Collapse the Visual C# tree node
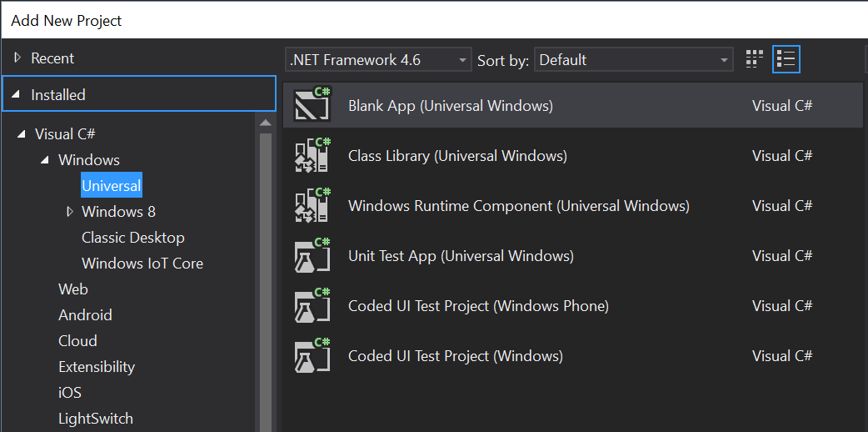868x432 pixels. pos(21,133)
